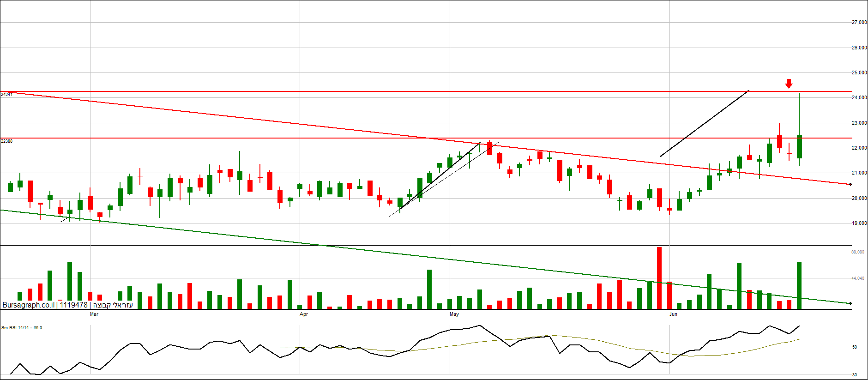This screenshot has width=868, height=380.
Task: Click the RSI 30 level label
Action: pos(855,375)
